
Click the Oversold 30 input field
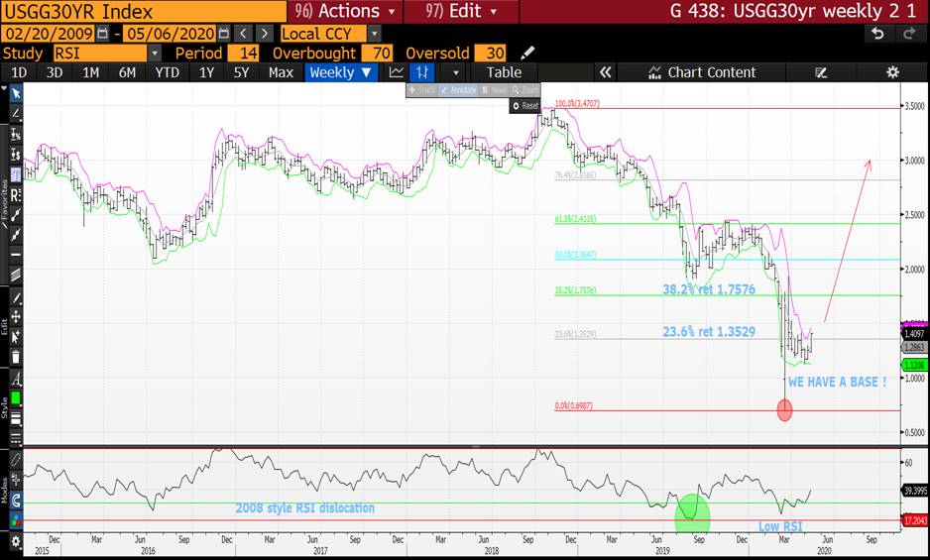pos(491,54)
